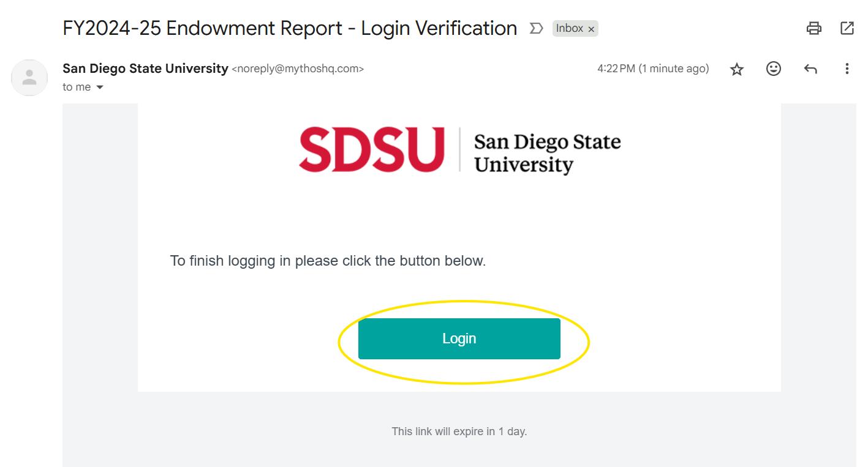Expand recipient details arrow beside 'to me'
This screenshot has height=467, width=868.
point(100,88)
